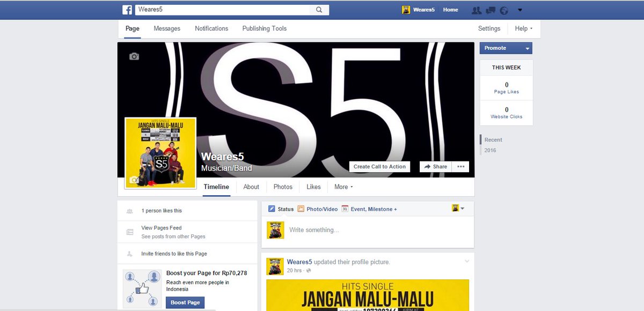The width and height of the screenshot is (644, 311).
Task: Click the Weares5 page title on cover
Action: pyautogui.click(x=222, y=157)
